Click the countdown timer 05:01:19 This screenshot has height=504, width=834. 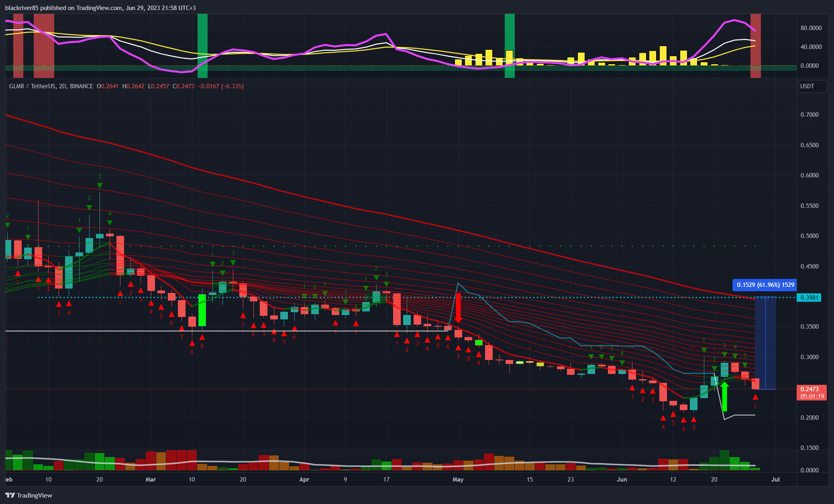tap(812, 396)
